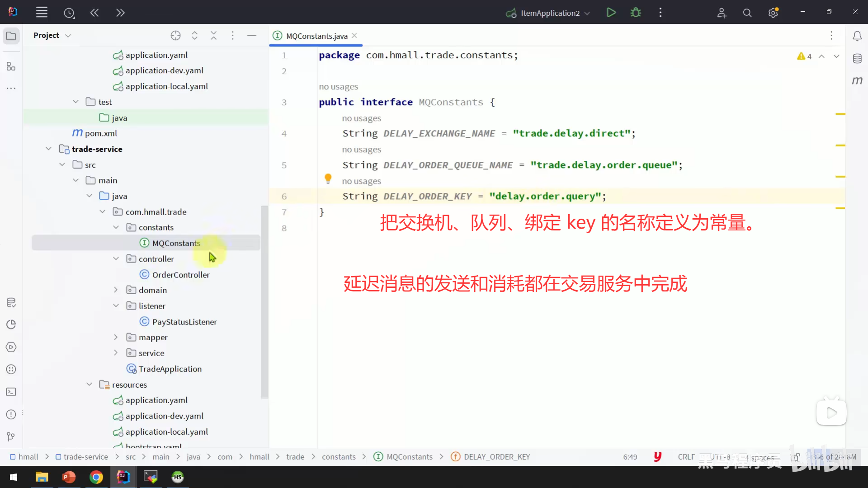This screenshot has width=868, height=488.
Task: Start debugging with the bug icon
Action: click(x=636, y=13)
